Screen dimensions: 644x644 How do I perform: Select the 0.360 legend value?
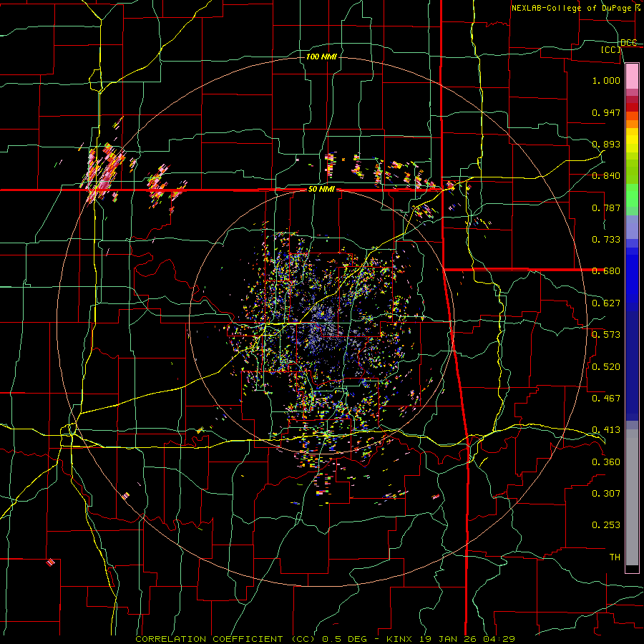[606, 462]
